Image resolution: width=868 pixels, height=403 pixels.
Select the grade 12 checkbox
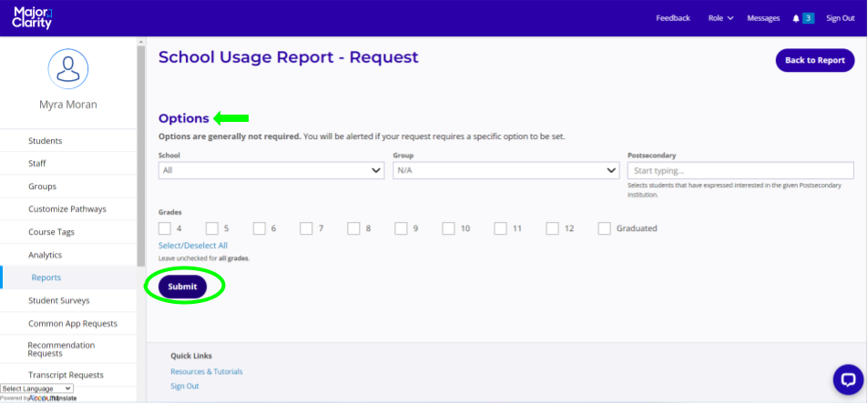point(553,228)
